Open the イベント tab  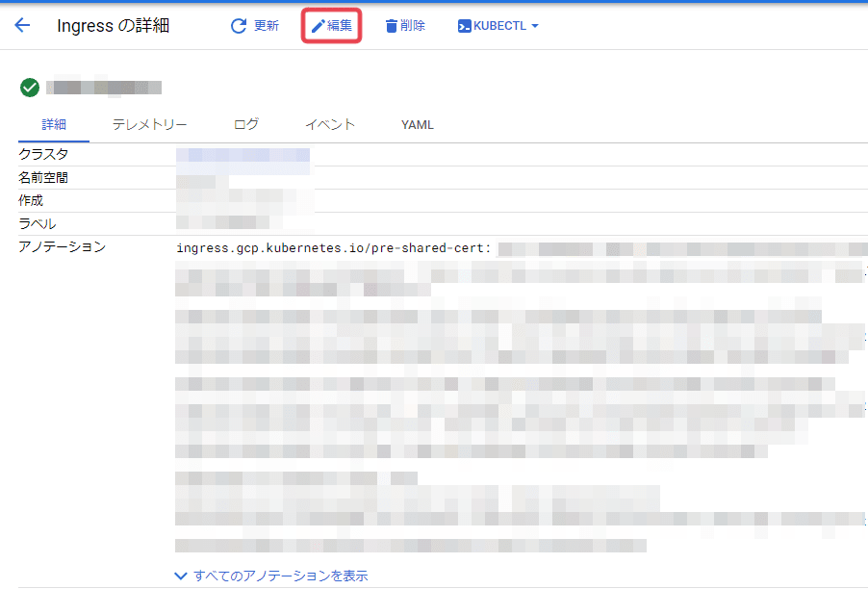pos(330,124)
